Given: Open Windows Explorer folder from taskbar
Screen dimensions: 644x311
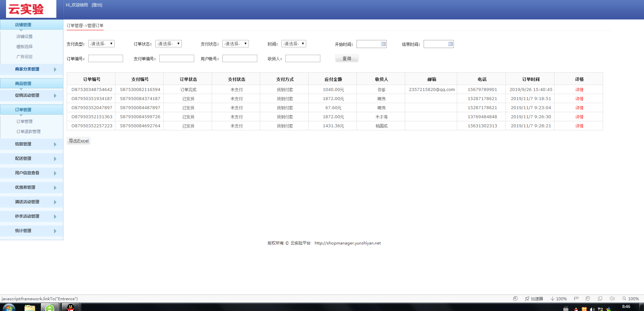Looking at the screenshot, I should pyautogui.click(x=30, y=307).
